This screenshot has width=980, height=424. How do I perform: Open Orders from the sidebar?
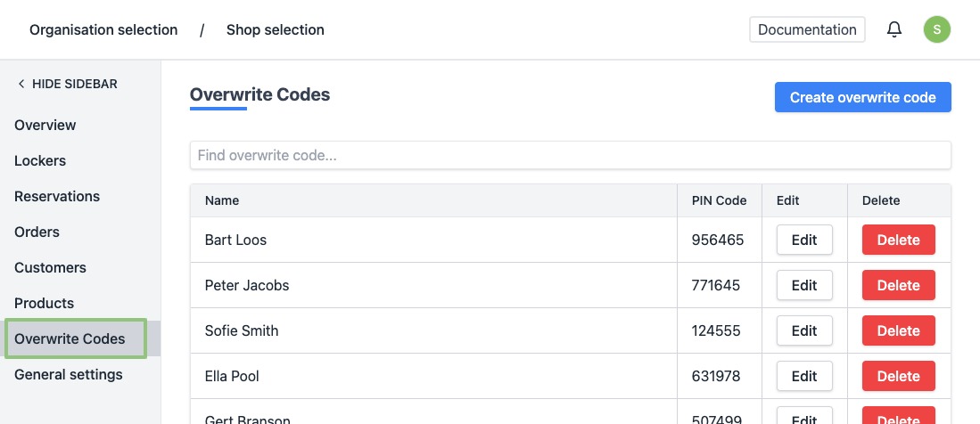tap(37, 232)
